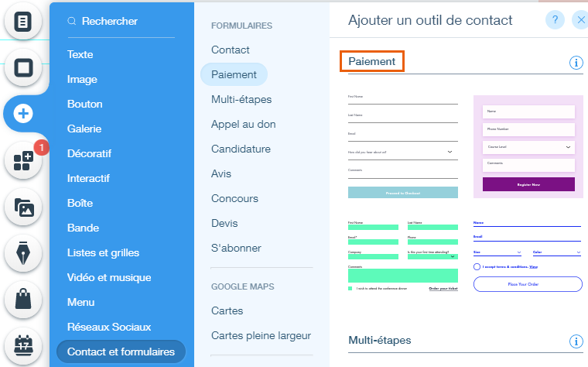
Task: Click the green Comments field in green template
Action: pyautogui.click(x=403, y=276)
